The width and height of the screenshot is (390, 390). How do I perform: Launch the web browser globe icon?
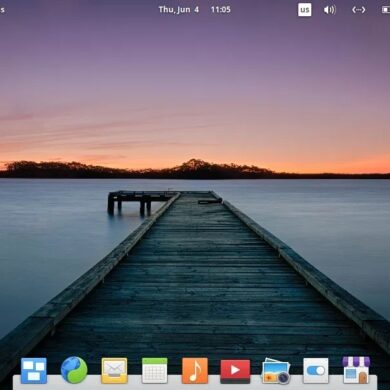point(74,370)
